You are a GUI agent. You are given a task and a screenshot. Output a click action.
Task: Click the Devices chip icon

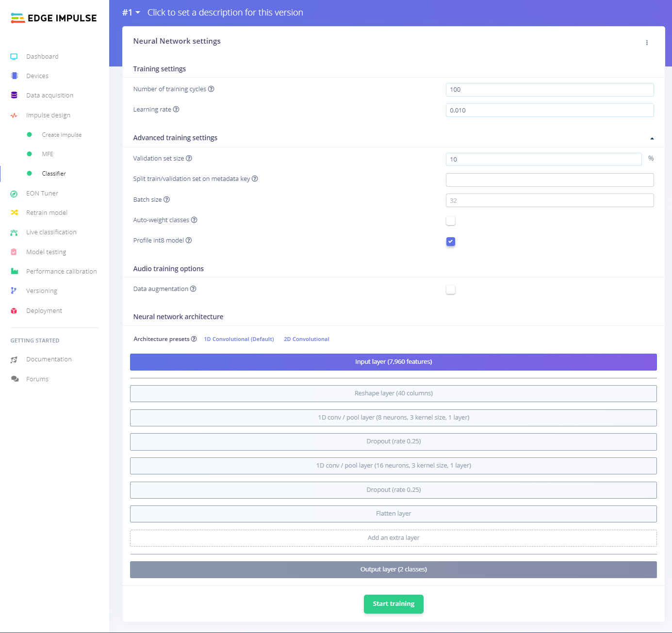tap(14, 76)
